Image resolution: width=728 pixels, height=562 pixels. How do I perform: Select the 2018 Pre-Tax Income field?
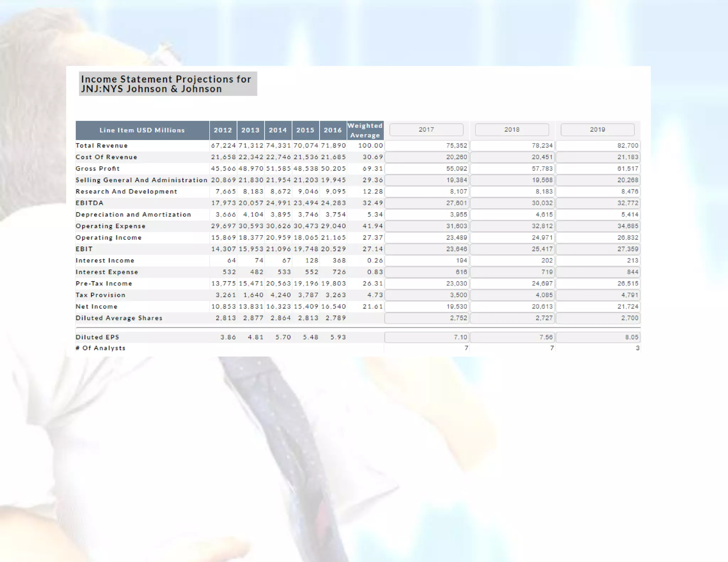click(512, 283)
